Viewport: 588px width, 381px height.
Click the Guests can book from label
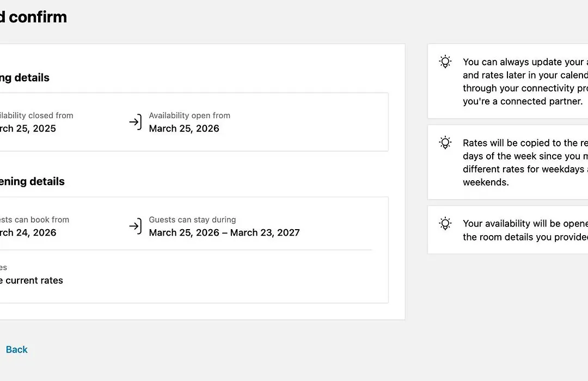tap(34, 220)
